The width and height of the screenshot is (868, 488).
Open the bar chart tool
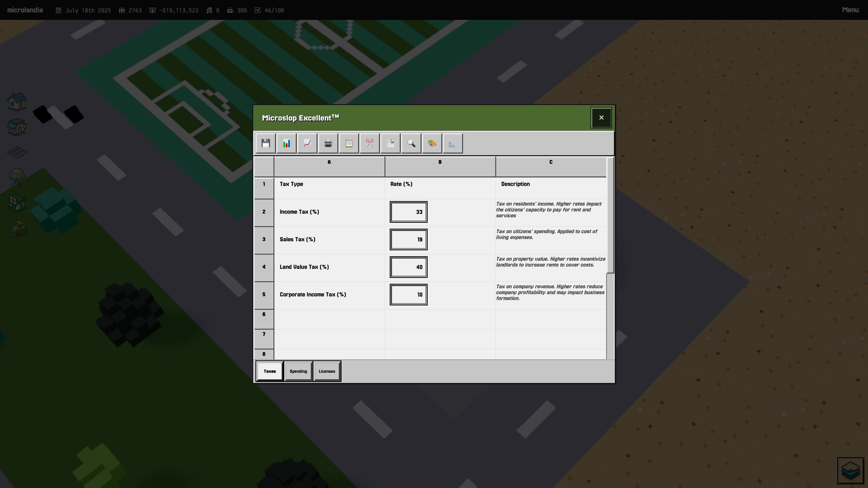click(286, 143)
